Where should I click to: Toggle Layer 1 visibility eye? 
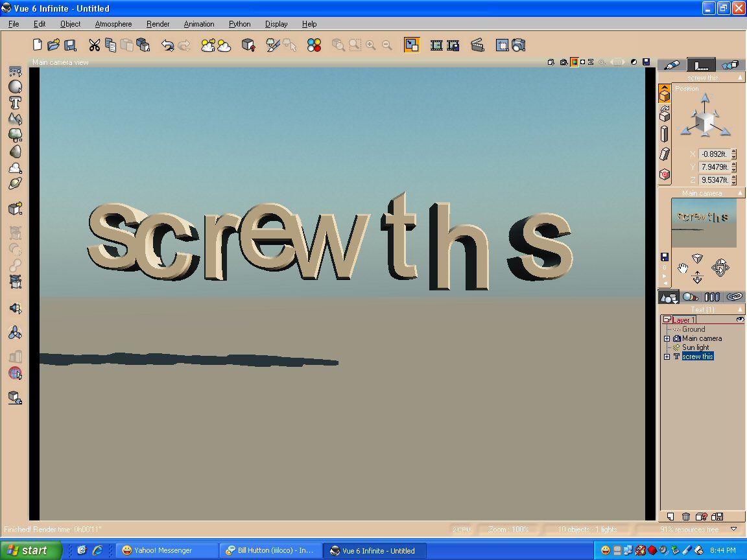click(740, 320)
